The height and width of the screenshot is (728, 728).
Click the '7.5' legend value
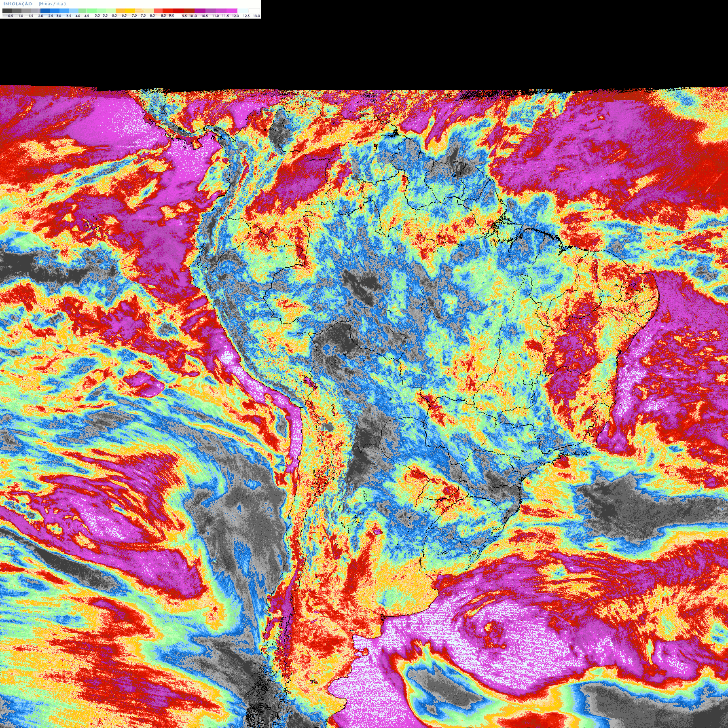coord(143,15)
